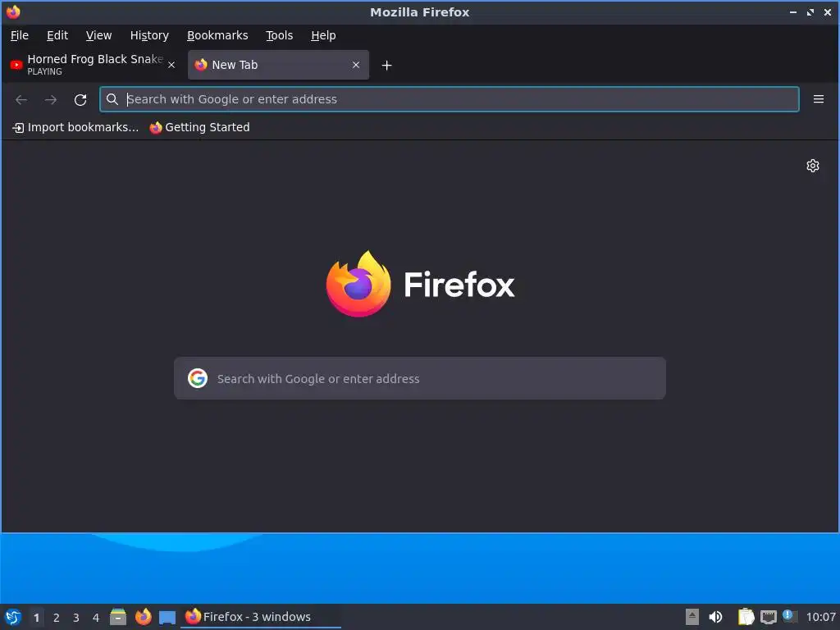Open clipboard manager tray icon
The image size is (840, 630).
[746, 617]
